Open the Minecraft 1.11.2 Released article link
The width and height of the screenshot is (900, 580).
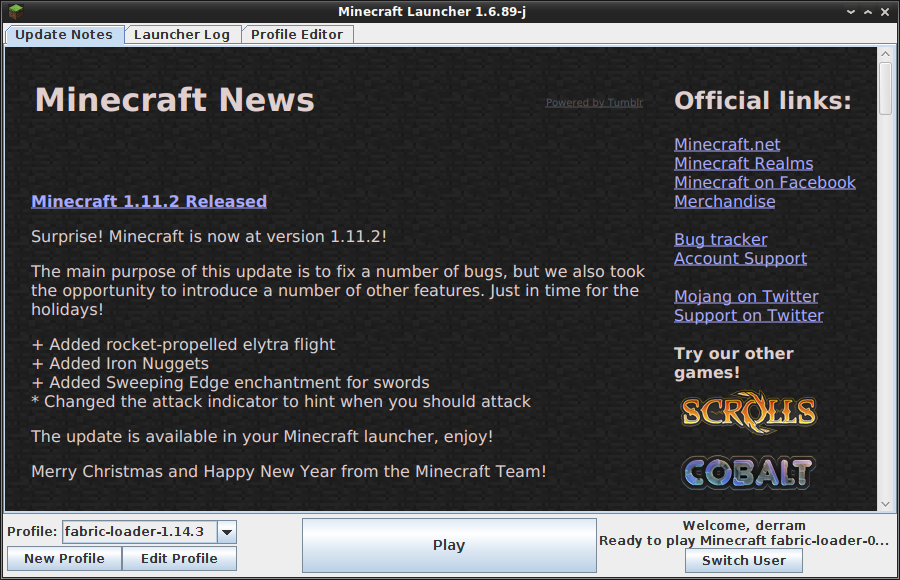tap(149, 202)
